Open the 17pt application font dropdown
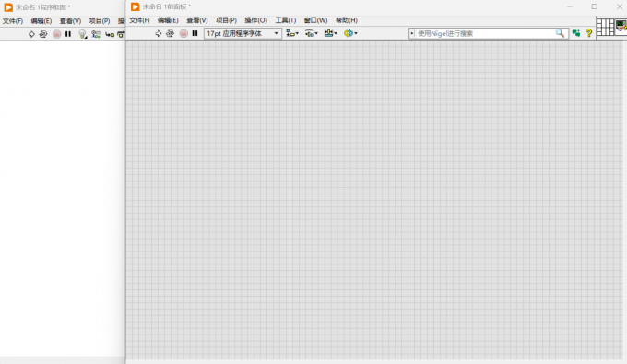627x364 pixels. coord(243,33)
